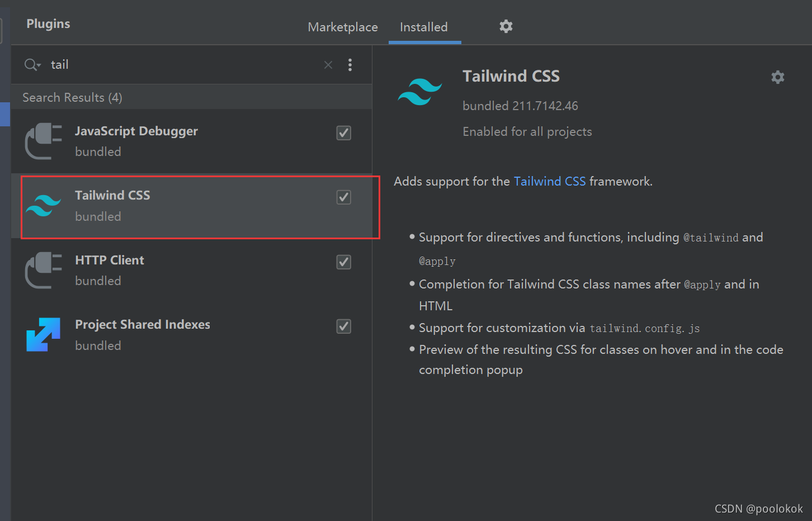Clear the search with the X icon
This screenshot has width=812, height=521.
coord(328,64)
